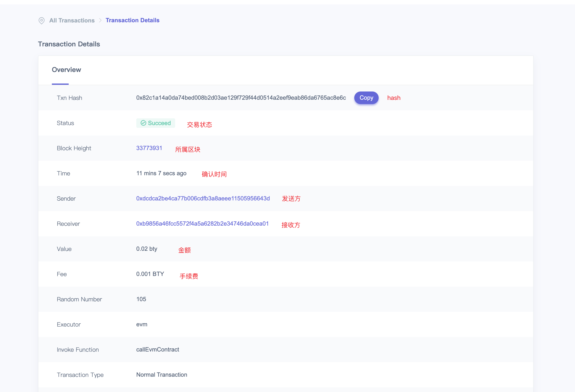
Task: Open block height 33773931 link
Action: point(149,148)
